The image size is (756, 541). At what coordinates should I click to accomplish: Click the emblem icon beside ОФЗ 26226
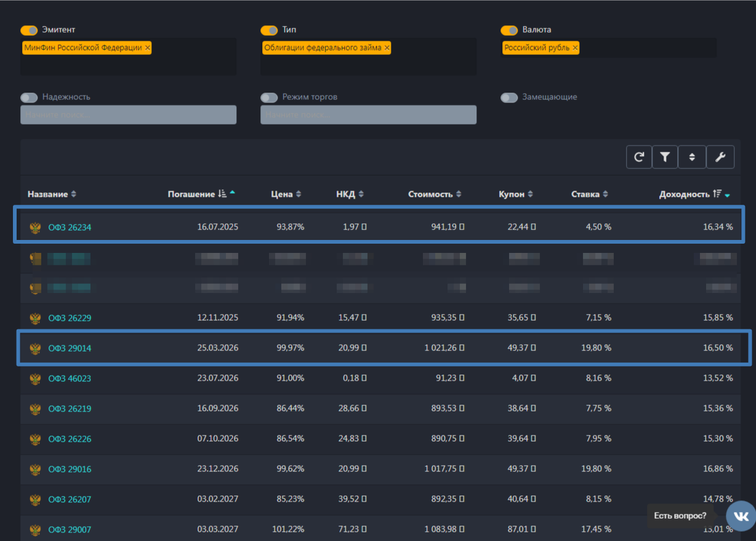pyautogui.click(x=35, y=439)
